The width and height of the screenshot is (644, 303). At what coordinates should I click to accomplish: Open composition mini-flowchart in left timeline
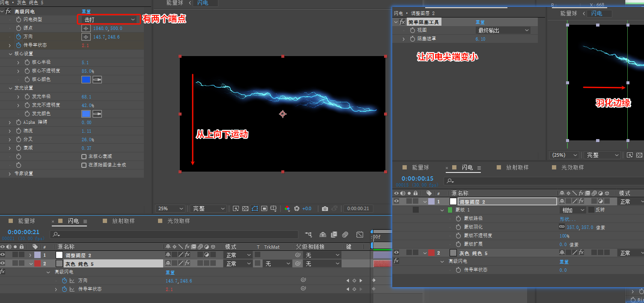(x=308, y=235)
